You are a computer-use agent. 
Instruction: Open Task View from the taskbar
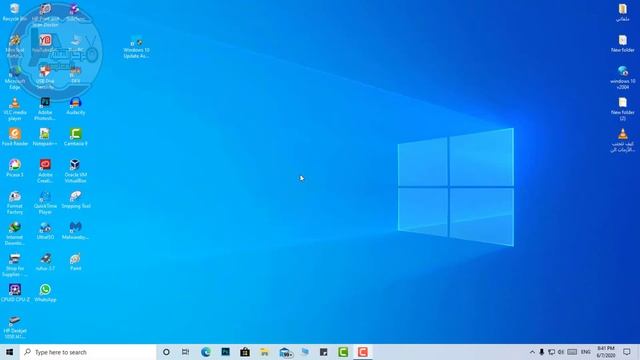(186, 352)
